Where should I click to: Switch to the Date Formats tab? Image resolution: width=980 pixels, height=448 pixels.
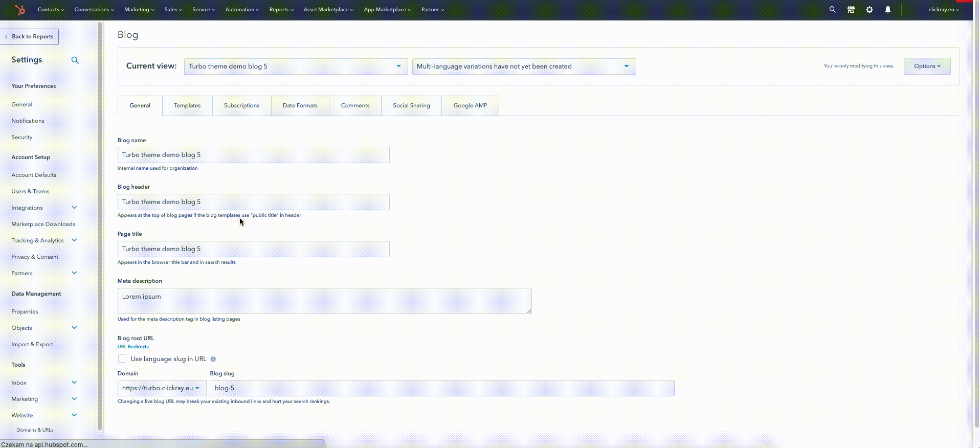tap(300, 105)
